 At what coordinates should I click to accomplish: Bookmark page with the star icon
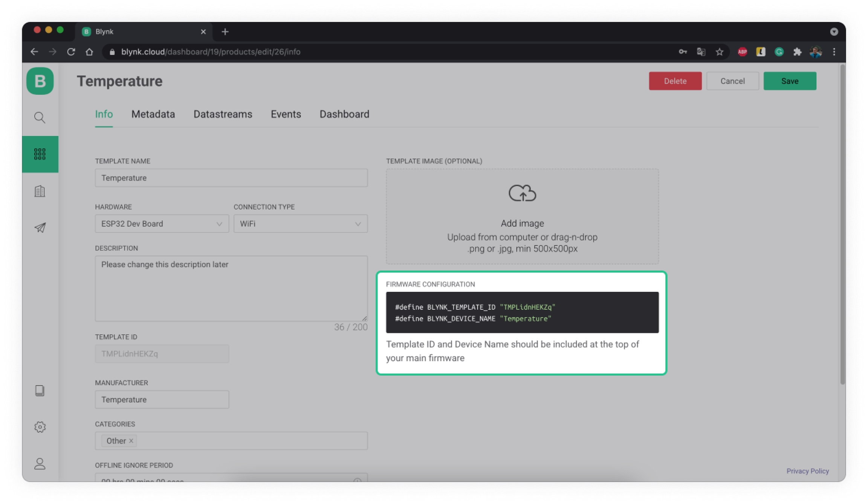[719, 52]
